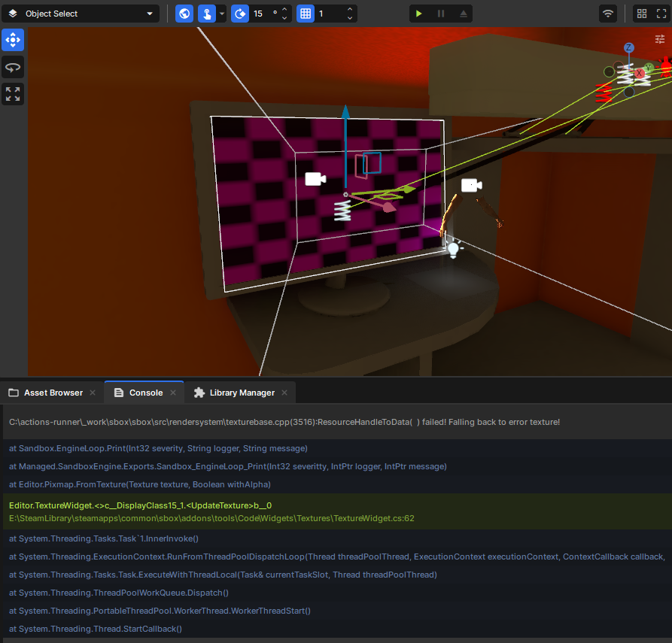Expand the selection mode arrow dropdown

point(221,14)
